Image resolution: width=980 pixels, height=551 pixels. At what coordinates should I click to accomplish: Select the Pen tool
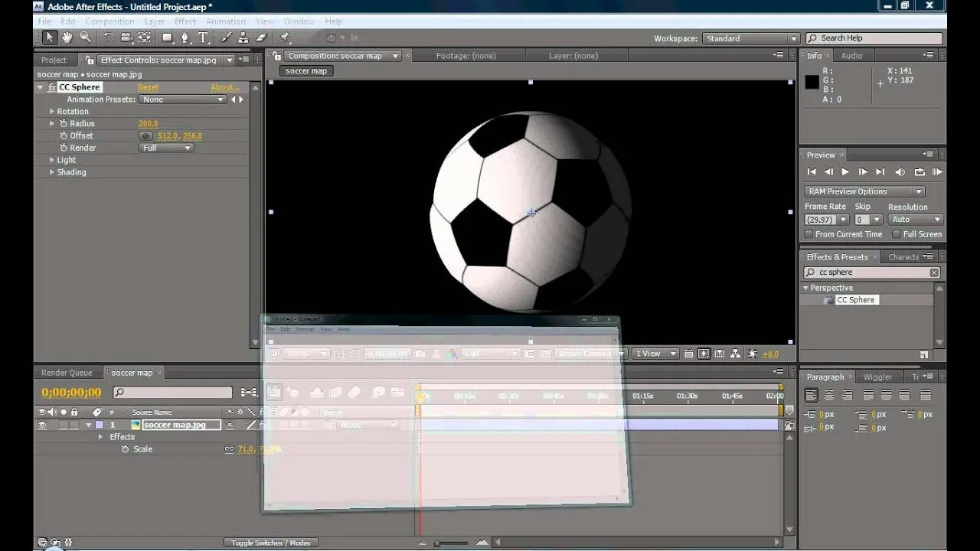click(x=185, y=37)
